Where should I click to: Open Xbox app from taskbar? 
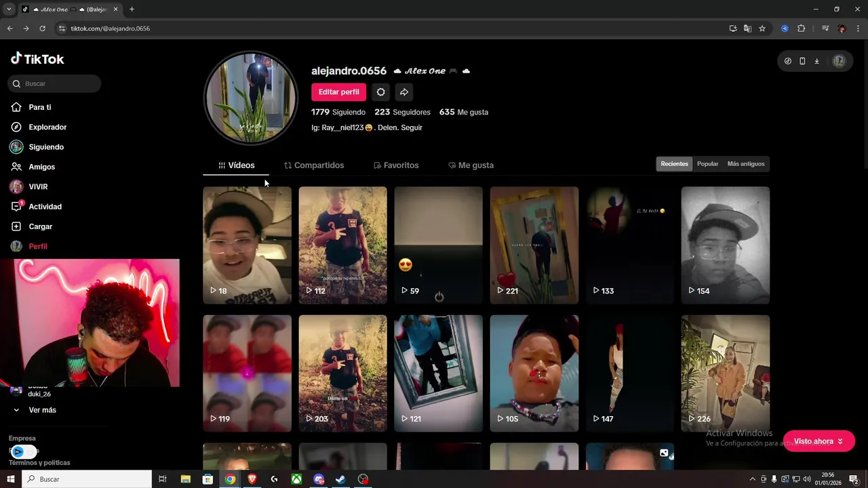[296, 479]
